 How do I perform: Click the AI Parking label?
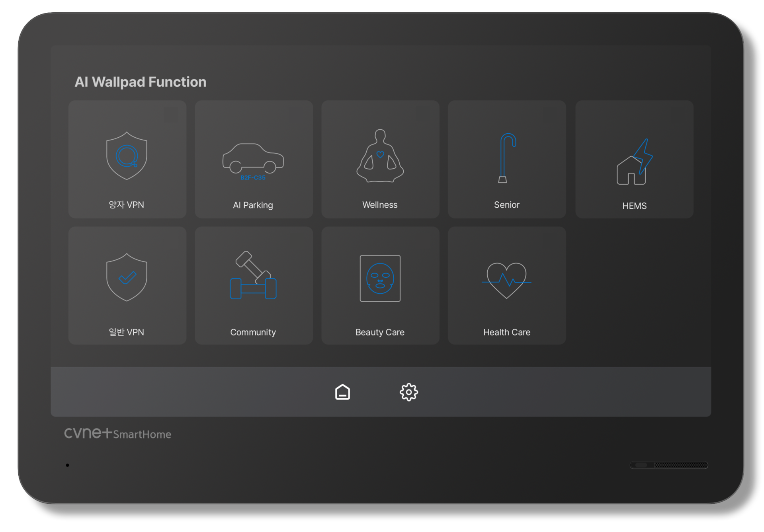pos(253,205)
